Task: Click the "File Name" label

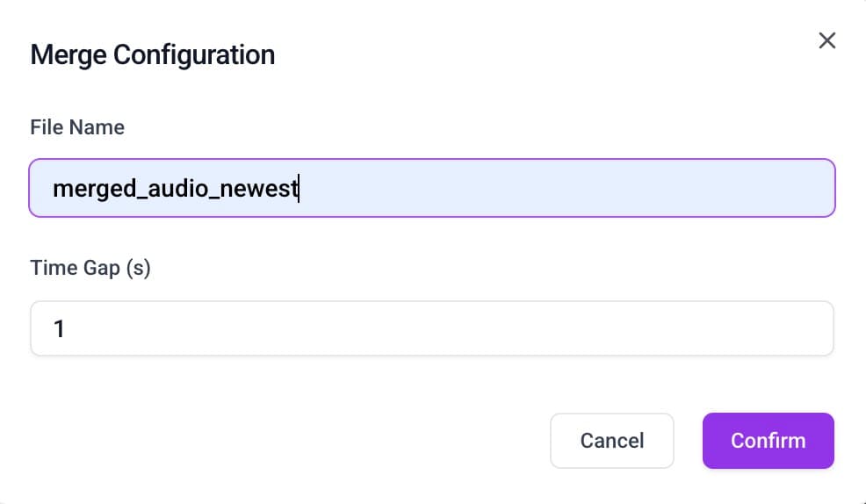Action: point(77,127)
